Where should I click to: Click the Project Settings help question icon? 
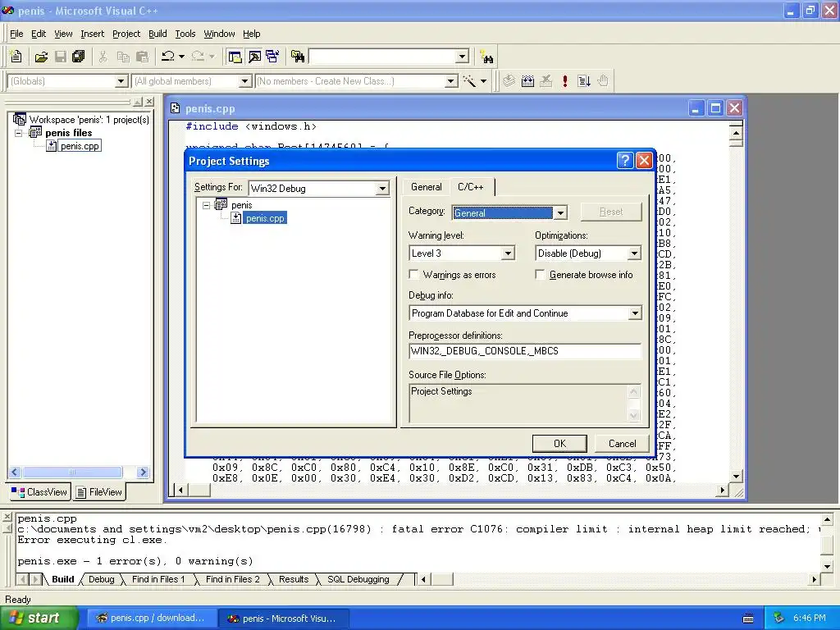624,160
